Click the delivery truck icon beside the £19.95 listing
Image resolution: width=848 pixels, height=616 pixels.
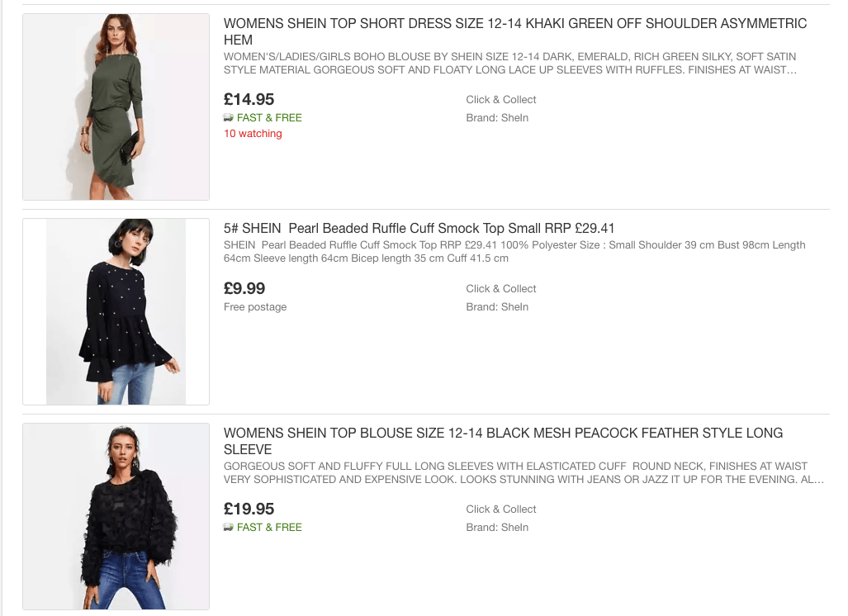tap(229, 528)
